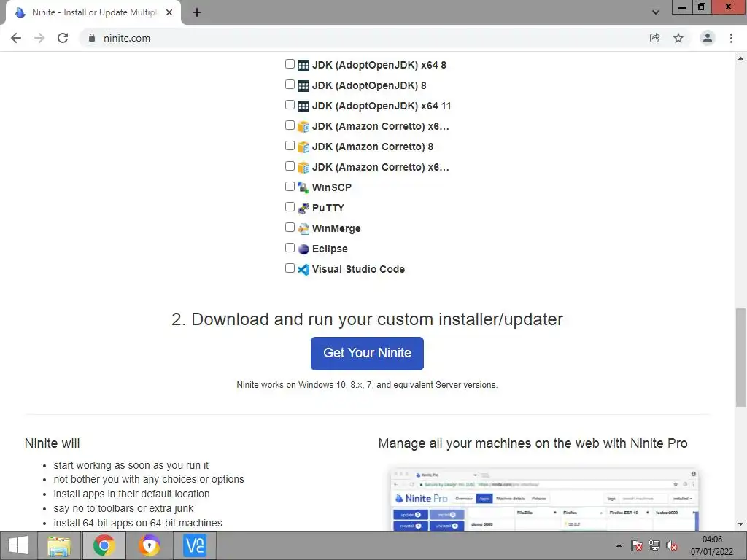
Task: Open File Explorer from the taskbar
Action: pos(60,545)
